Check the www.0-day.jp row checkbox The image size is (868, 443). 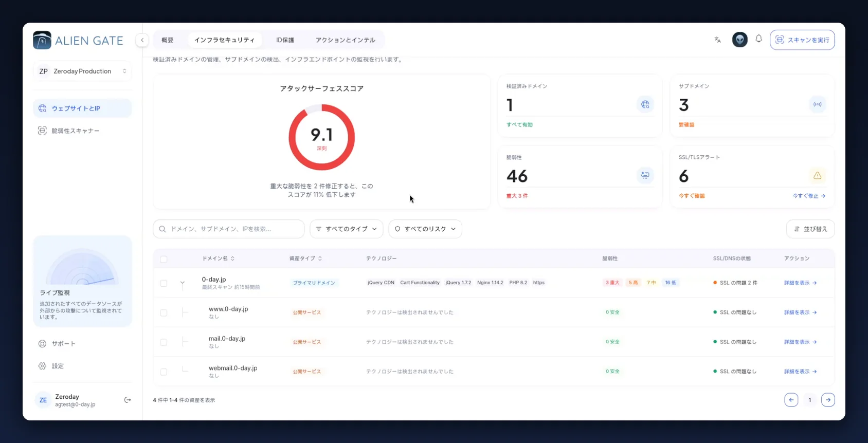(164, 312)
